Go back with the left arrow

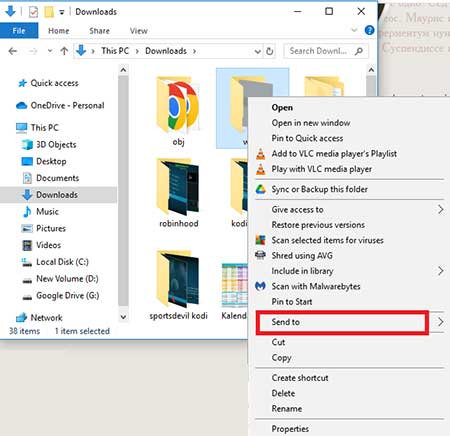[13, 51]
